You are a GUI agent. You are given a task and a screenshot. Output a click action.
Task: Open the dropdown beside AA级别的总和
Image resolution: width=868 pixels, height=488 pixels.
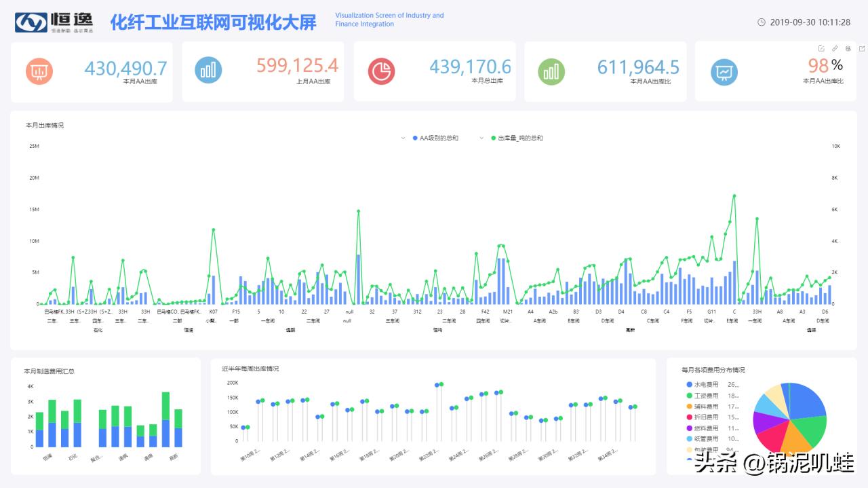pyautogui.click(x=402, y=138)
